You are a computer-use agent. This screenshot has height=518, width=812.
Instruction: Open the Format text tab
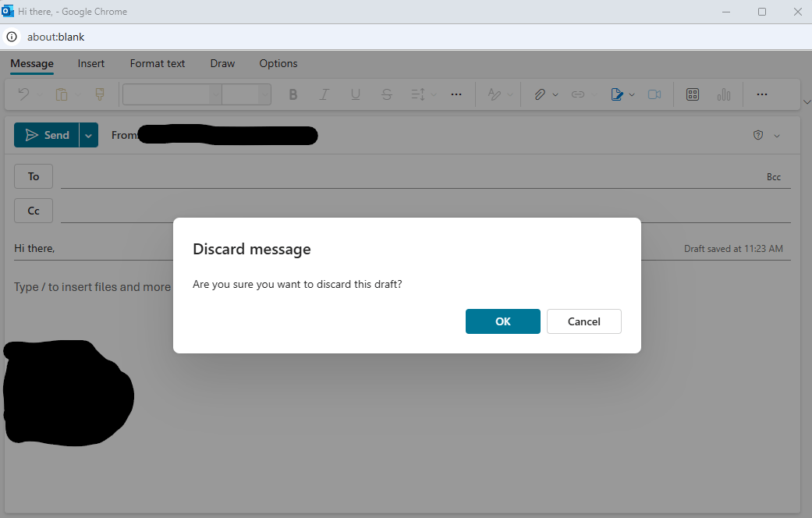tap(158, 64)
